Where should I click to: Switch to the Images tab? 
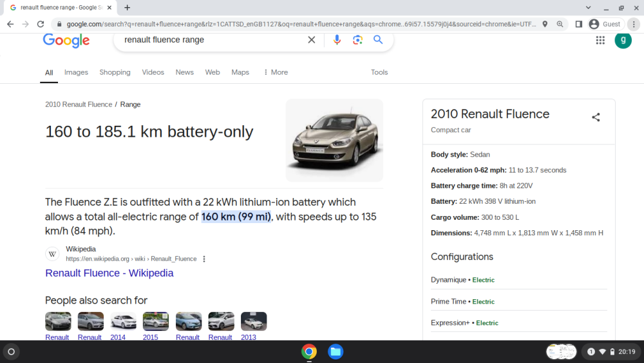pyautogui.click(x=76, y=72)
